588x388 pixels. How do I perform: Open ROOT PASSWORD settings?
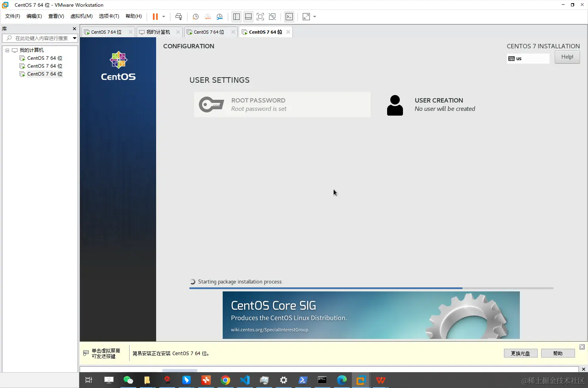click(282, 105)
